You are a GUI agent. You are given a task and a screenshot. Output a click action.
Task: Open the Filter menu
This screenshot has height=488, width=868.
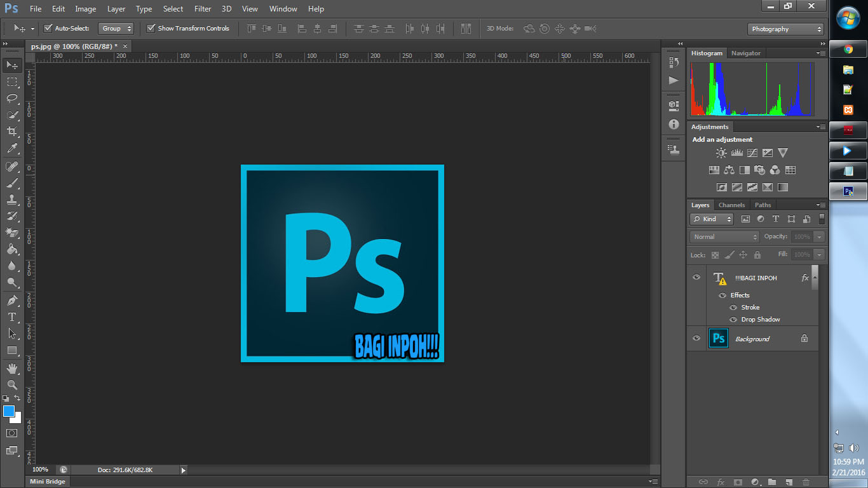click(202, 8)
